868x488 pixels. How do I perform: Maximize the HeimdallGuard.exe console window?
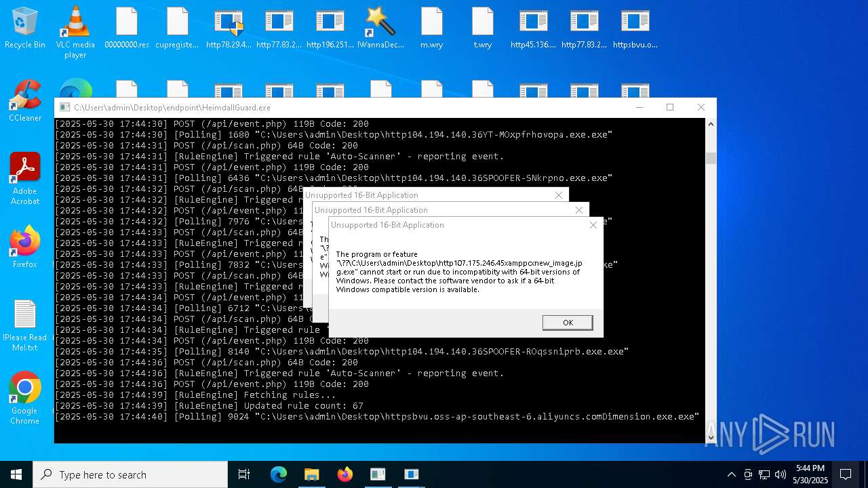pos(670,107)
